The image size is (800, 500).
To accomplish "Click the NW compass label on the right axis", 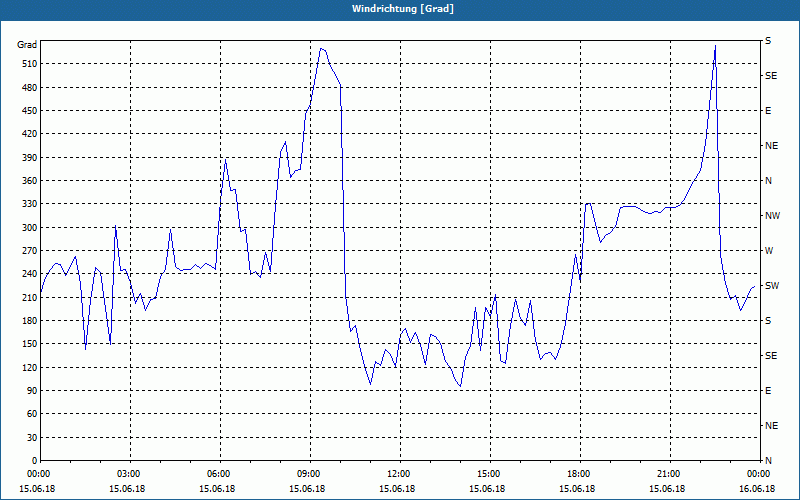I will coord(772,216).
